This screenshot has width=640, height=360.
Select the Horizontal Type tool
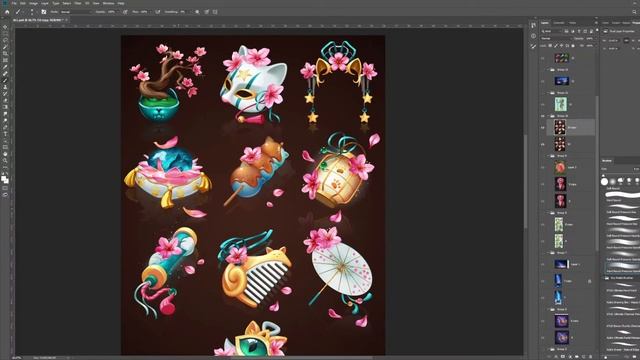[x=5, y=134]
